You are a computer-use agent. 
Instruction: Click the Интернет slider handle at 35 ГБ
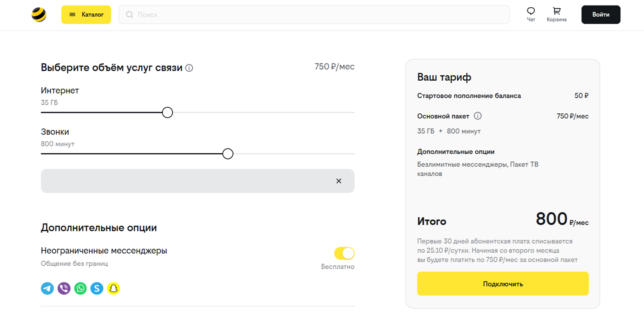(x=167, y=112)
